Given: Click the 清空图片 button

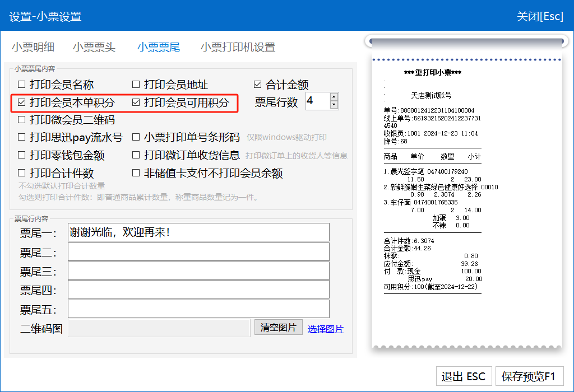Looking at the screenshot, I should [279, 328].
